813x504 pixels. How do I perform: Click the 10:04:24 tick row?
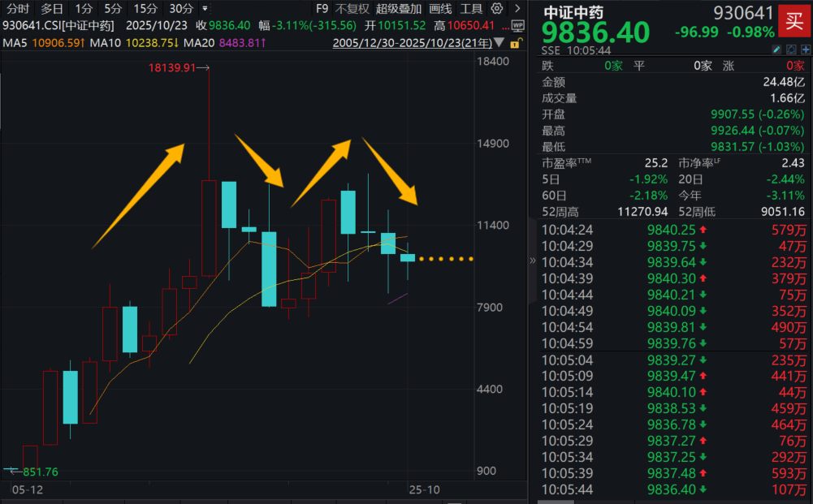tap(673, 230)
